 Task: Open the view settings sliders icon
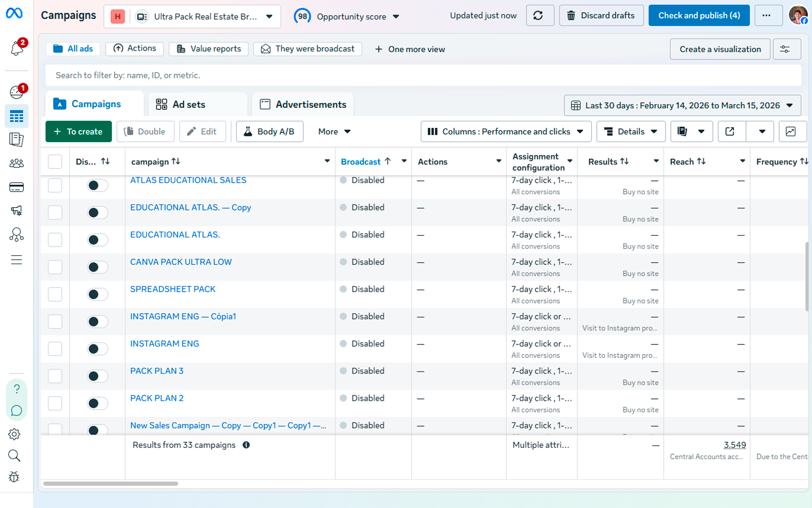click(x=786, y=49)
